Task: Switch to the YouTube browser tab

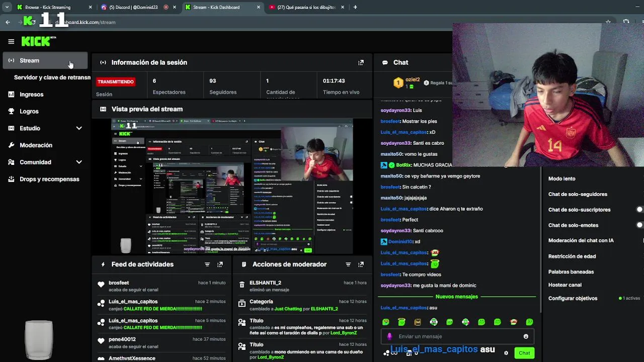Action: 307,7
